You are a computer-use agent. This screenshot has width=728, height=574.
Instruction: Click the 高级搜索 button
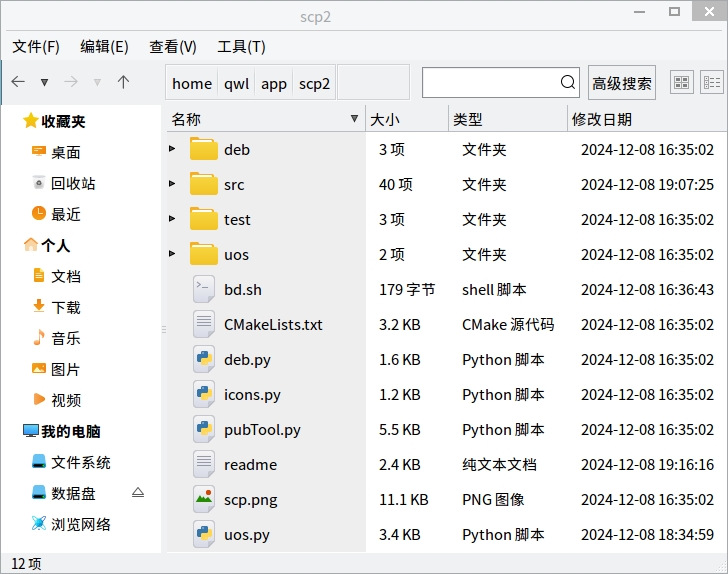click(x=621, y=83)
